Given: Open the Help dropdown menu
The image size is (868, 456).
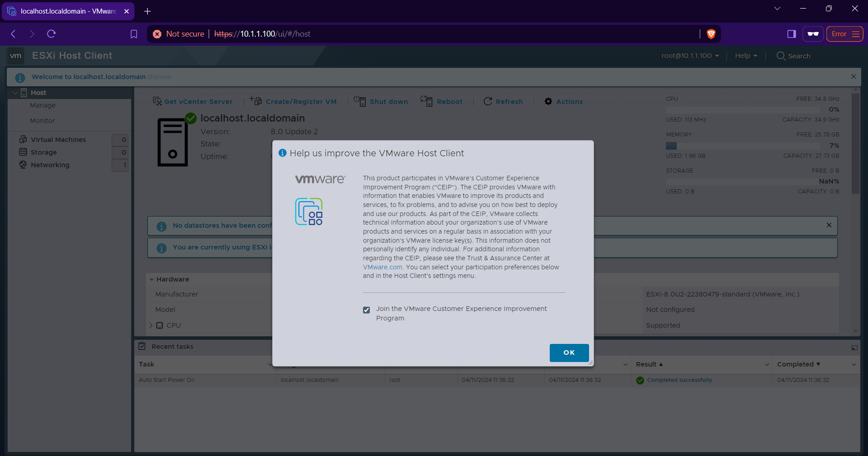Looking at the screenshot, I should click(x=746, y=56).
